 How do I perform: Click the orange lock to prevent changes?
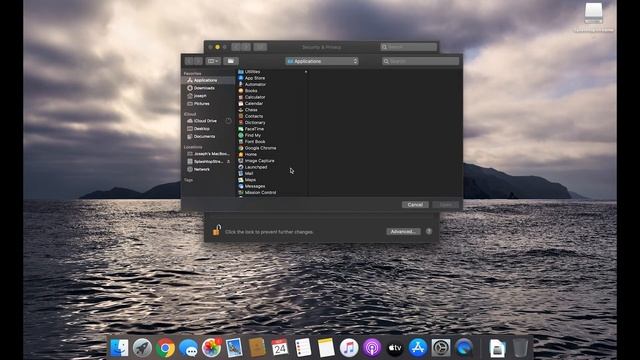coord(217,231)
